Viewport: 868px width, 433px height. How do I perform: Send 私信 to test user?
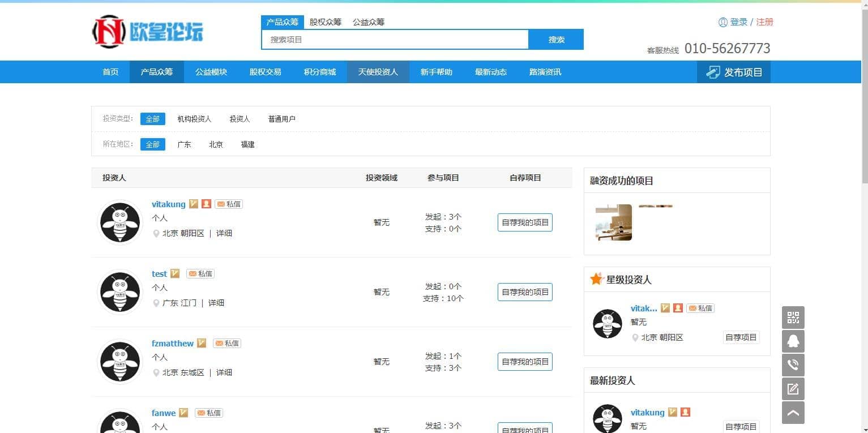(x=200, y=274)
